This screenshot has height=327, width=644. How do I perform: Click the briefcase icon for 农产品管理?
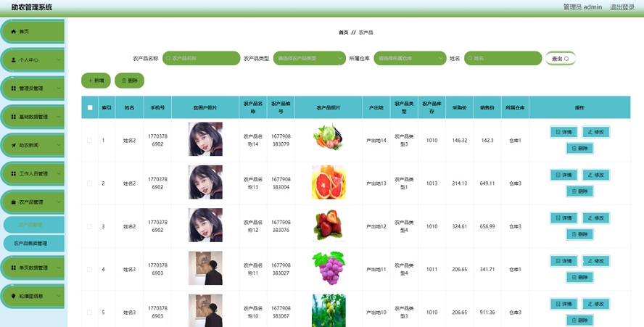click(13, 202)
